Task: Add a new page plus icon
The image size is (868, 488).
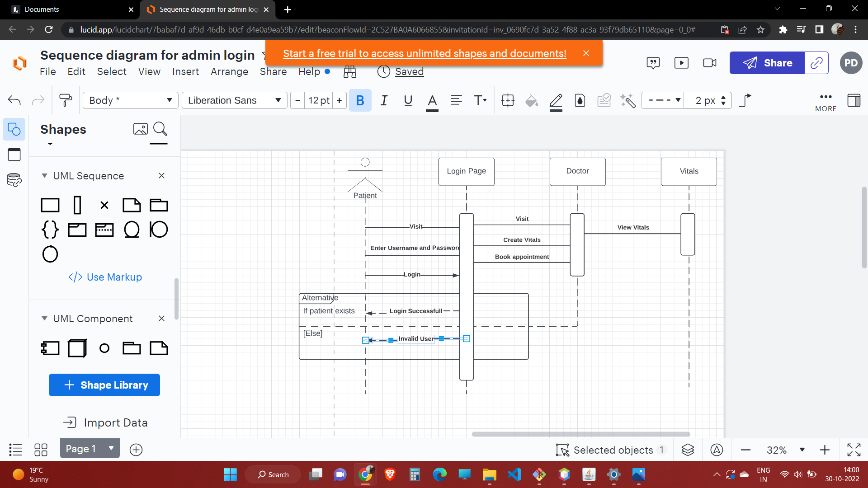Action: [x=136, y=450]
